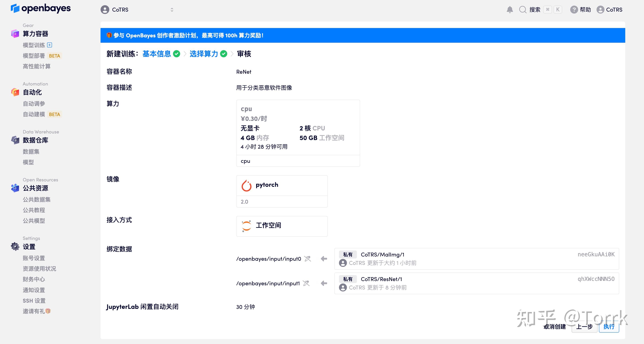The width and height of the screenshot is (644, 344).
Task: Click the search magnifier icon
Action: click(523, 10)
